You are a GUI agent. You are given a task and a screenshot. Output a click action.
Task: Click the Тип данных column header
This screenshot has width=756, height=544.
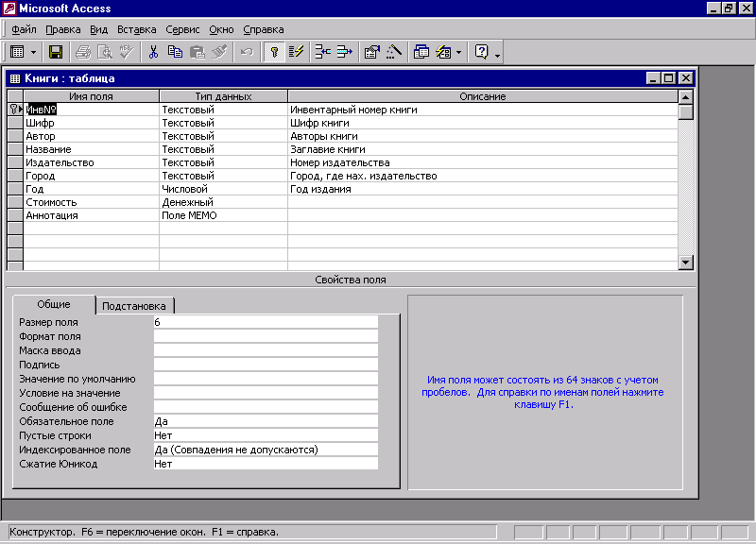[223, 96]
